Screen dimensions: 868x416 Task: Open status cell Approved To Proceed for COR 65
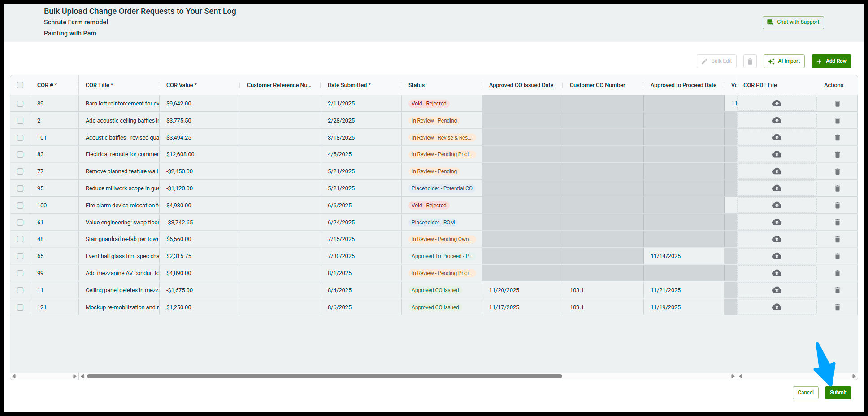pos(442,256)
